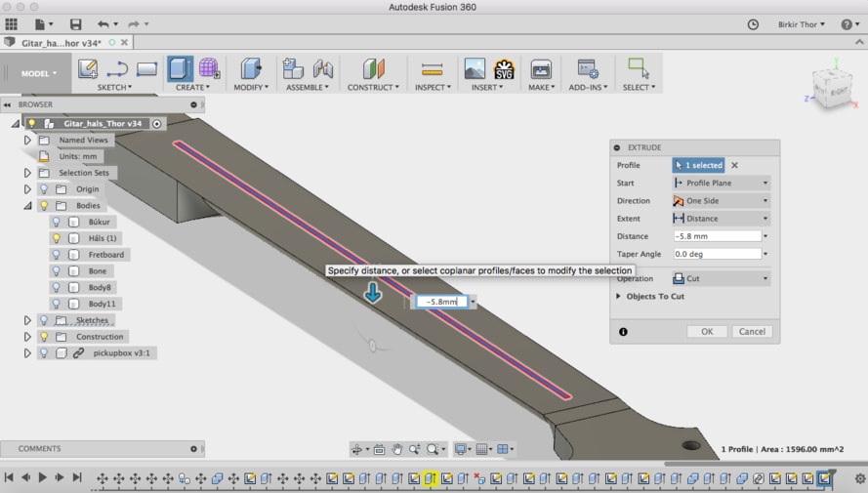
Task: Expand the pickupbox v3:1 component
Action: (x=27, y=353)
